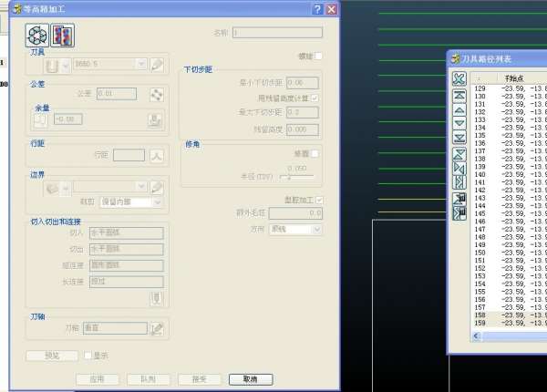Click the left scroll arrow in toolpath list
The width and height of the screenshot is (547, 392).
pyautogui.click(x=476, y=335)
